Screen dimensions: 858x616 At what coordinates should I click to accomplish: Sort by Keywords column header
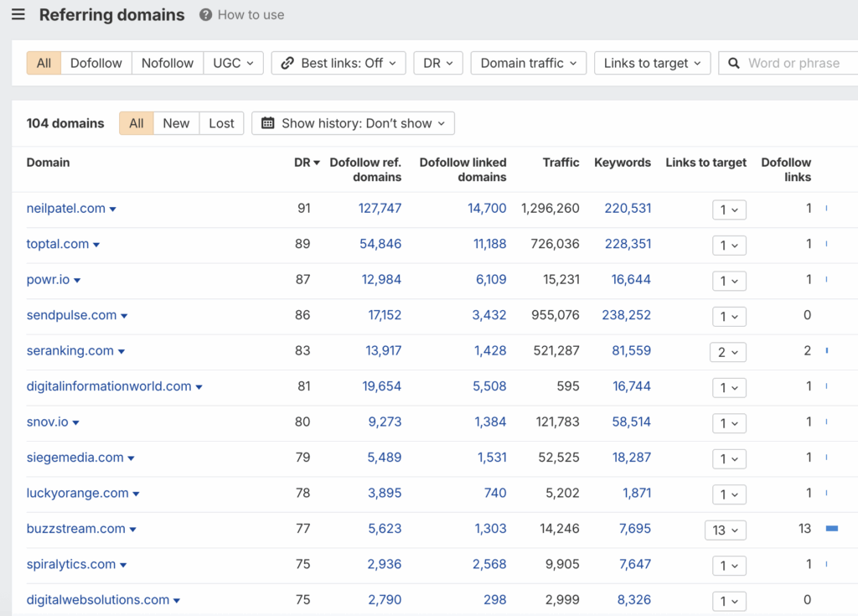(x=623, y=163)
